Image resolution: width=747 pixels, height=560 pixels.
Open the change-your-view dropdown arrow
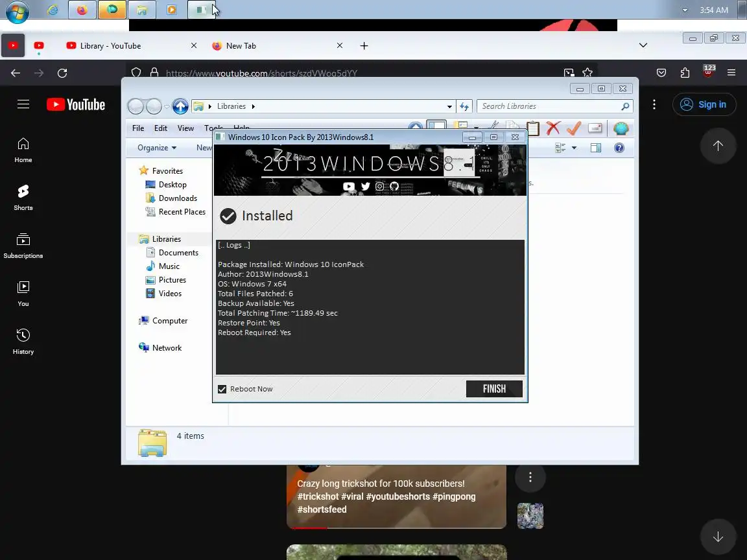click(574, 148)
